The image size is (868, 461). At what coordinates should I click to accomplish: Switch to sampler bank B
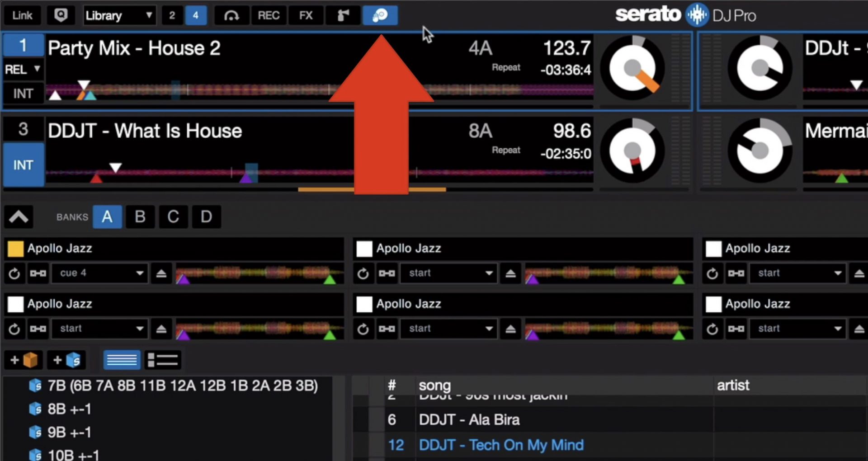click(140, 217)
